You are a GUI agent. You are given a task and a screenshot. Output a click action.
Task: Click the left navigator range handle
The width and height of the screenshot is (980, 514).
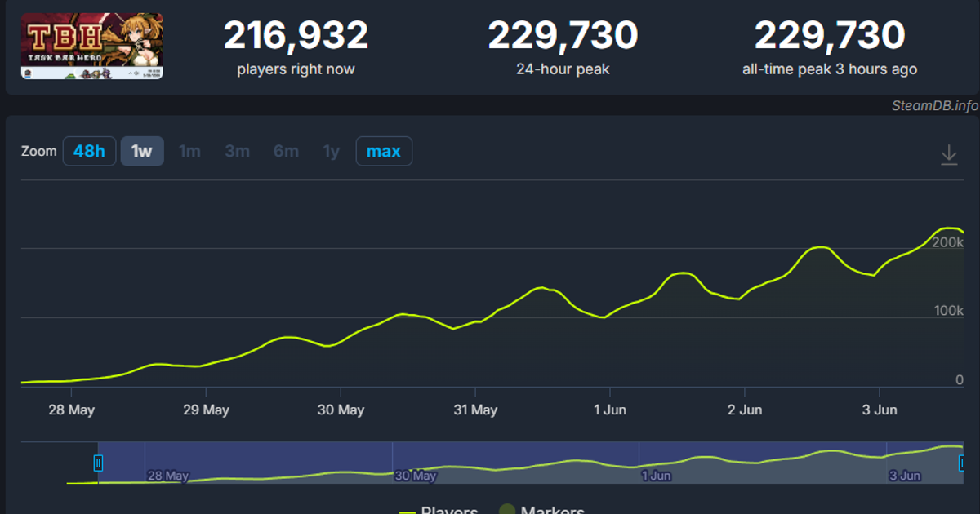point(98,463)
